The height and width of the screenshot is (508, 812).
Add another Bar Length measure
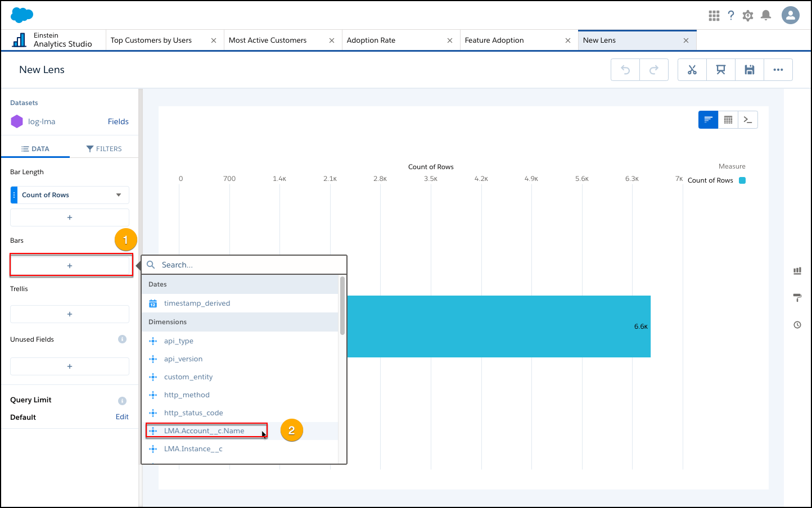pyautogui.click(x=70, y=217)
